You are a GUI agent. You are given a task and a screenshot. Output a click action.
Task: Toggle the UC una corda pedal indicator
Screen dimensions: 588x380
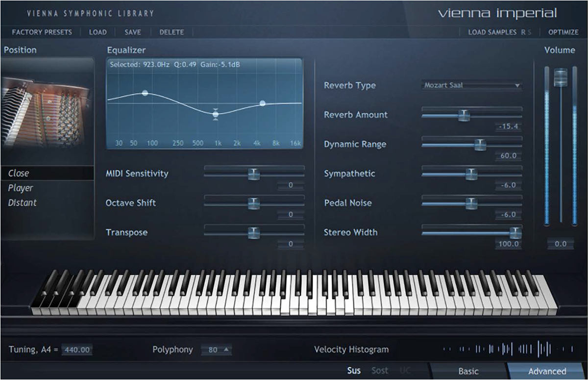point(405,371)
